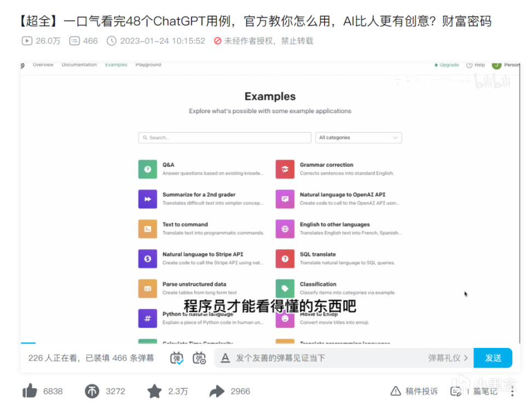Click the Summarize for a 2nd grader icon
This screenshot has height=407, width=532.
coord(148,199)
